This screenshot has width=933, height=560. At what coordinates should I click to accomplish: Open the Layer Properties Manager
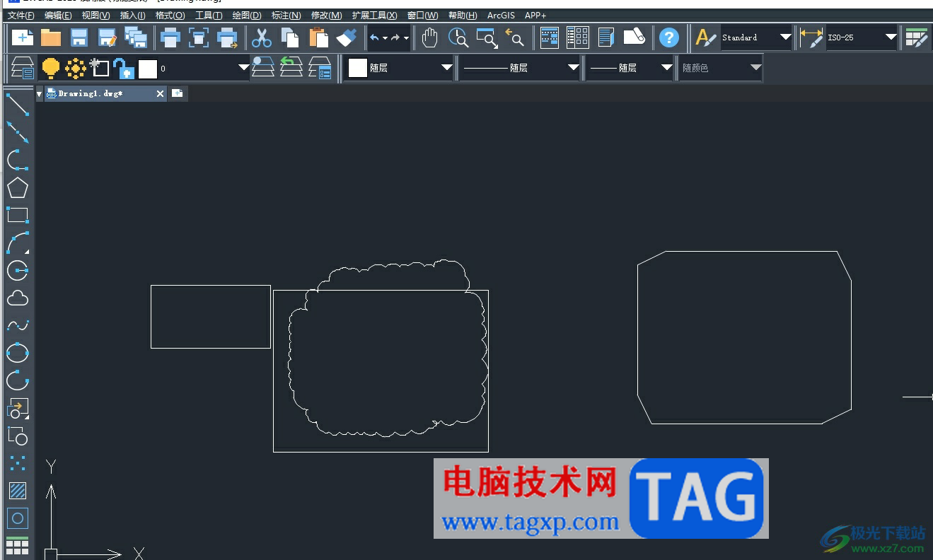pos(23,68)
